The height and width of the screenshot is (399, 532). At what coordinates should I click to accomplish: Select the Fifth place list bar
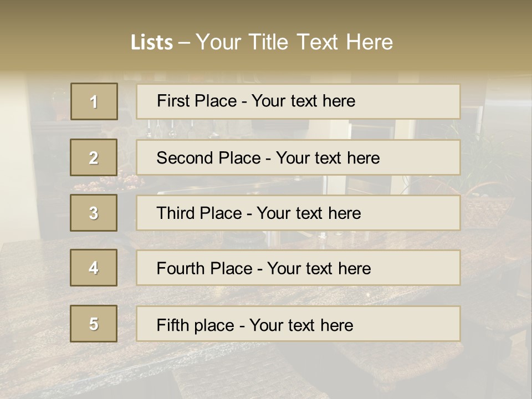(x=298, y=324)
